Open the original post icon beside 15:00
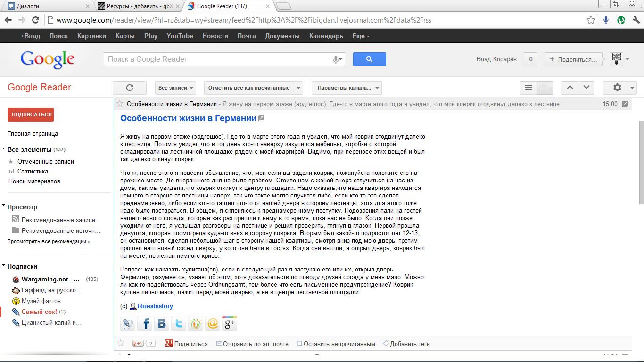Viewport: 644px width, 362px height. tap(625, 104)
